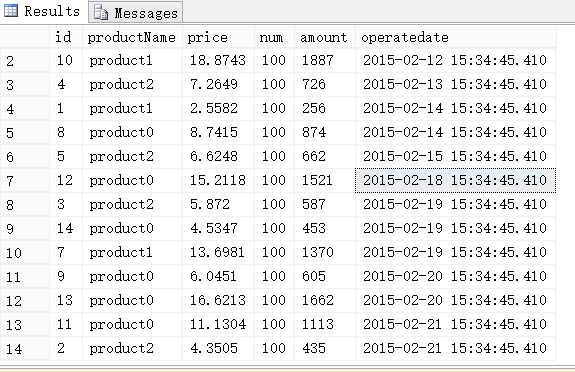Image resolution: width=575 pixels, height=372 pixels.
Task: Click the price cell 18.8743
Action: 219,61
